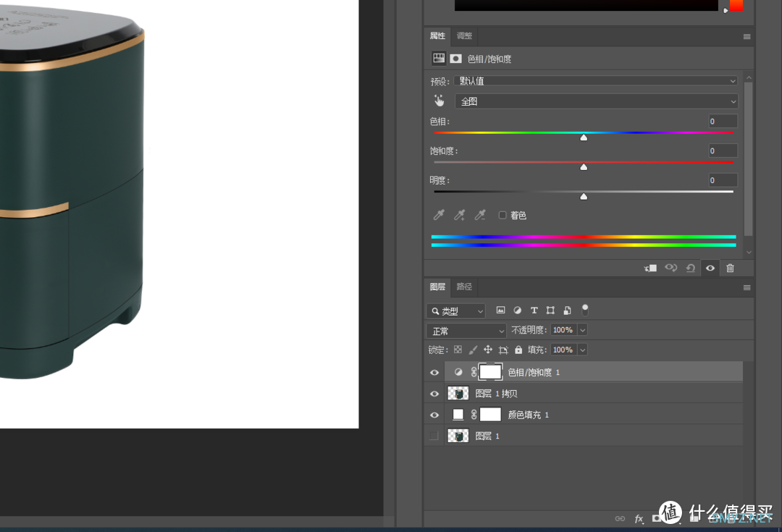Open the 全图 channel range dropdown
Image resolution: width=782 pixels, height=532 pixels.
point(597,101)
